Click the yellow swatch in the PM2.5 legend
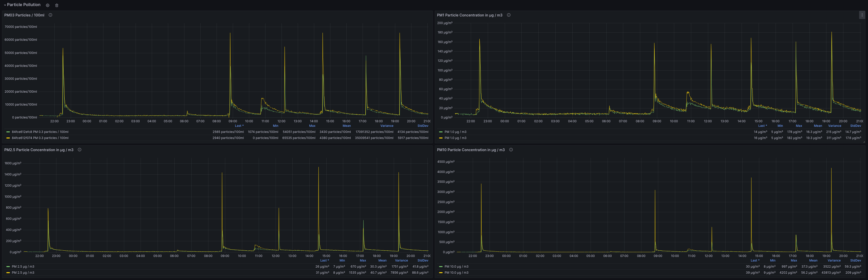 coord(8,273)
